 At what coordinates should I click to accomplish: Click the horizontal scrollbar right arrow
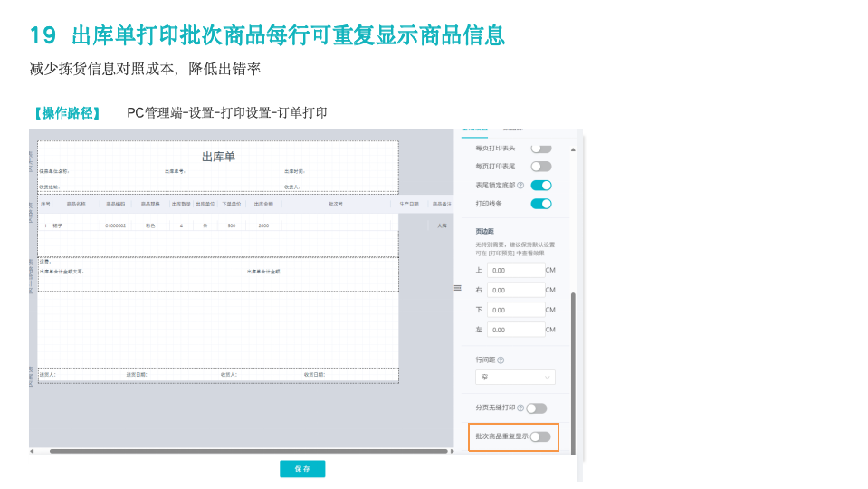point(452,451)
